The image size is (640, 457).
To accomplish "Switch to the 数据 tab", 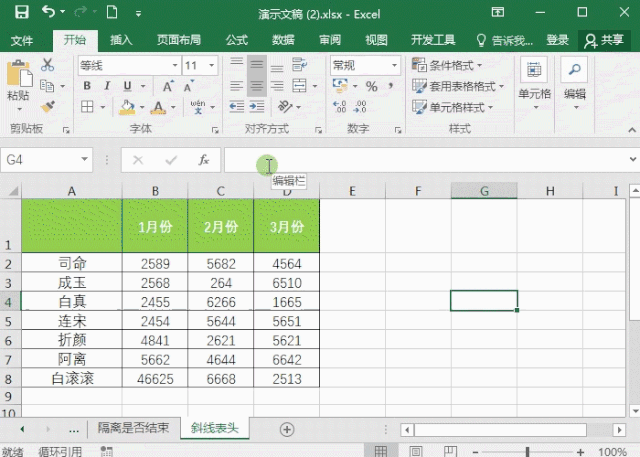I will 283,40.
